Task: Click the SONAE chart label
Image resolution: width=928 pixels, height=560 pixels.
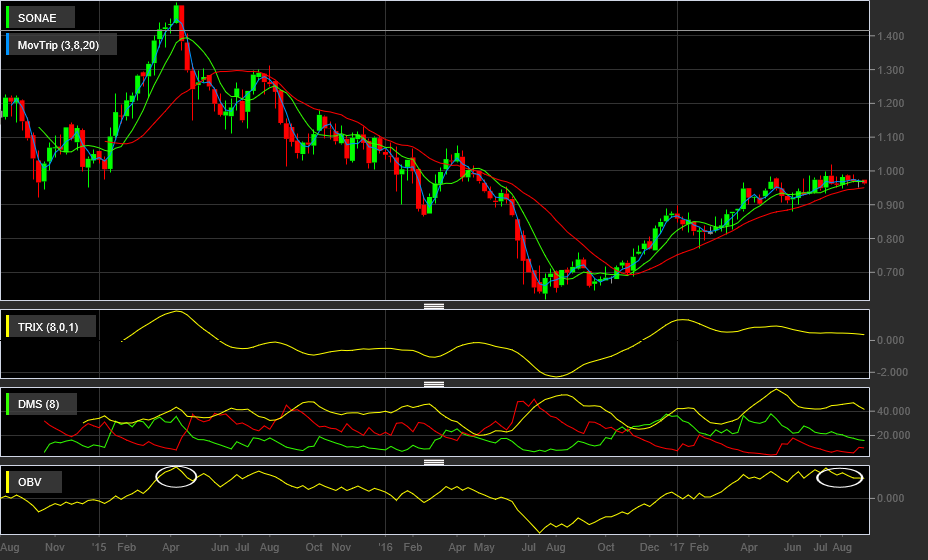Action: coord(37,18)
